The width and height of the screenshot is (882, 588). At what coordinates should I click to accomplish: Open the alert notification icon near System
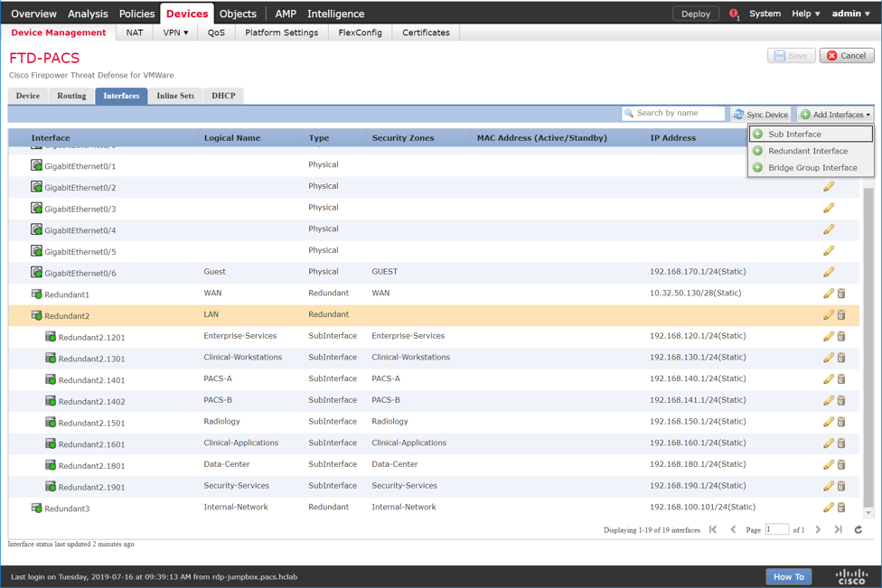[733, 14]
